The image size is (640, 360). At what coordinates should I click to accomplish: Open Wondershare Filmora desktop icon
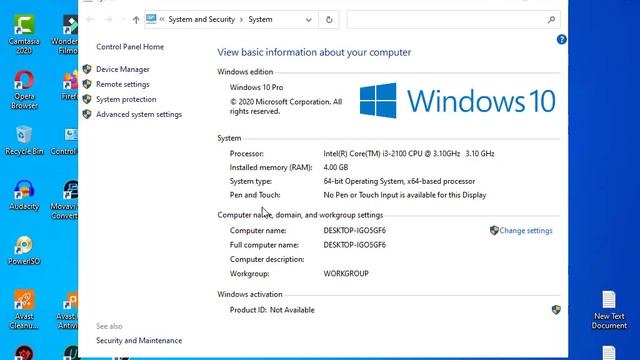point(65,34)
